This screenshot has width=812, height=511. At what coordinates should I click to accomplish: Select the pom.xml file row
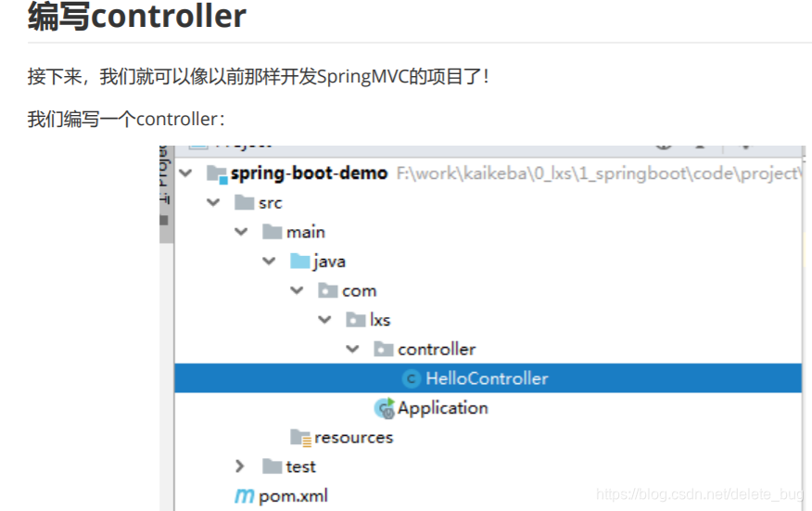click(x=488, y=496)
